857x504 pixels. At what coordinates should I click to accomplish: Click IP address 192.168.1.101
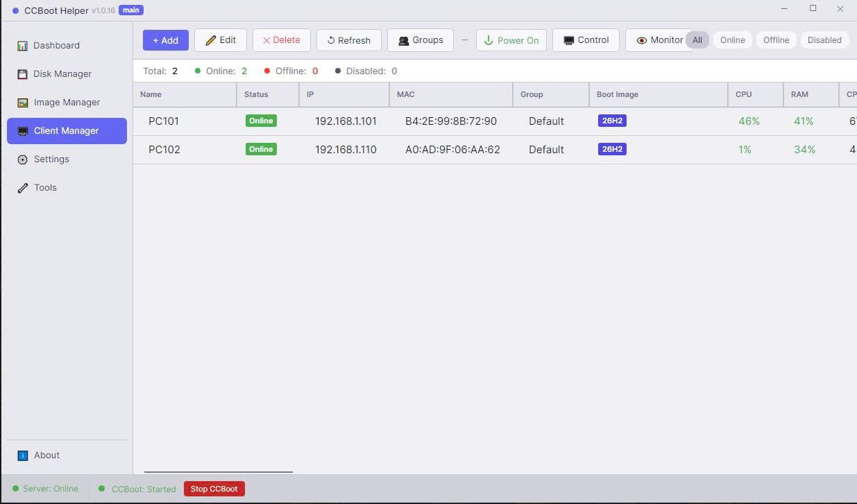click(x=346, y=121)
